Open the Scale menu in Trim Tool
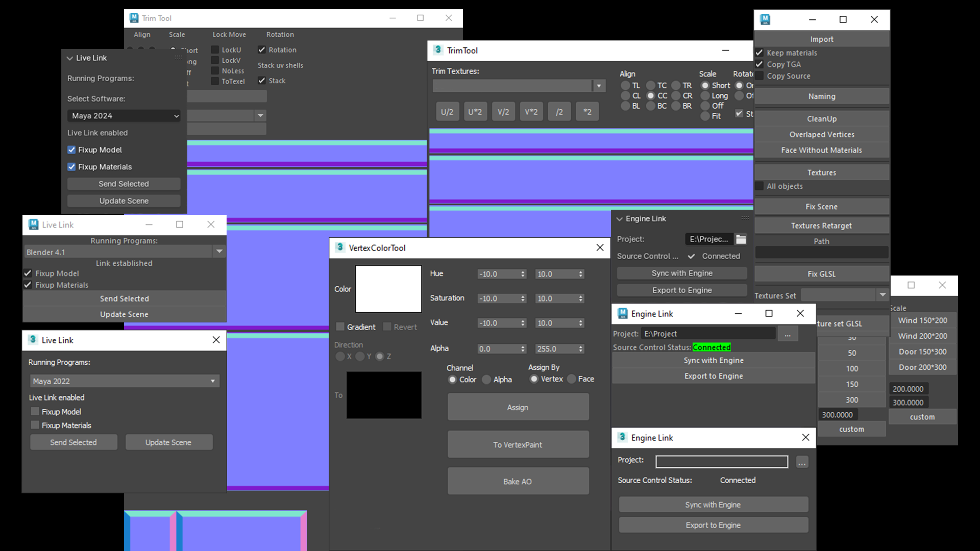 point(177,35)
